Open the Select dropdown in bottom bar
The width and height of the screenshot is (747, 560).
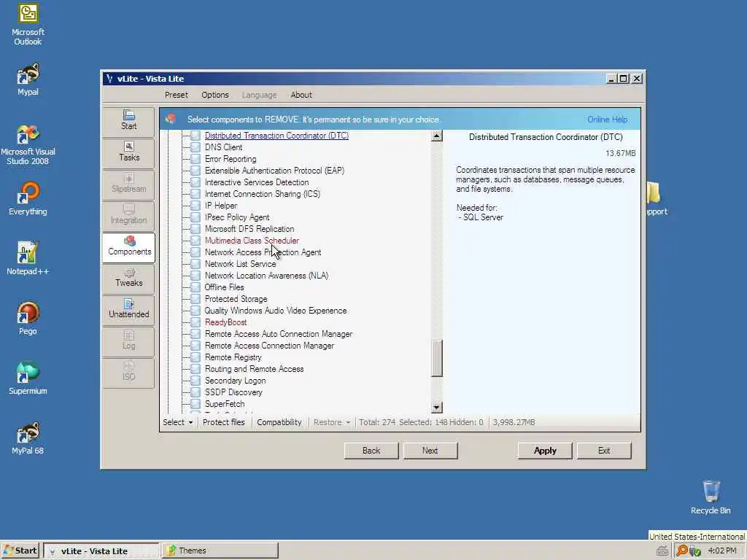[178, 422]
